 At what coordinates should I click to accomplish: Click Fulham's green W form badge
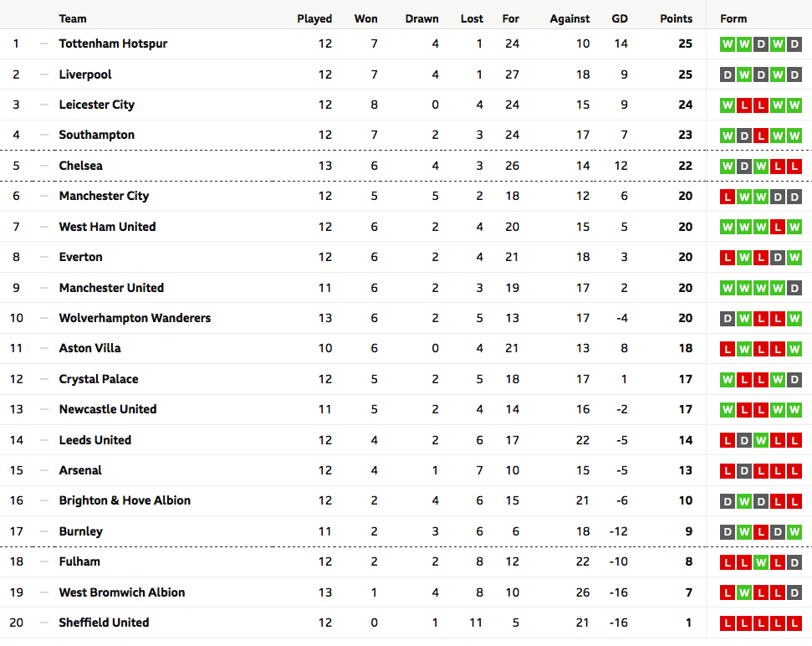pyautogui.click(x=761, y=562)
